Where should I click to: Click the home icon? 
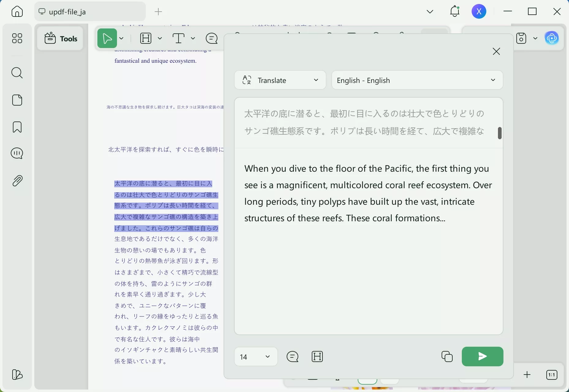pos(17,12)
